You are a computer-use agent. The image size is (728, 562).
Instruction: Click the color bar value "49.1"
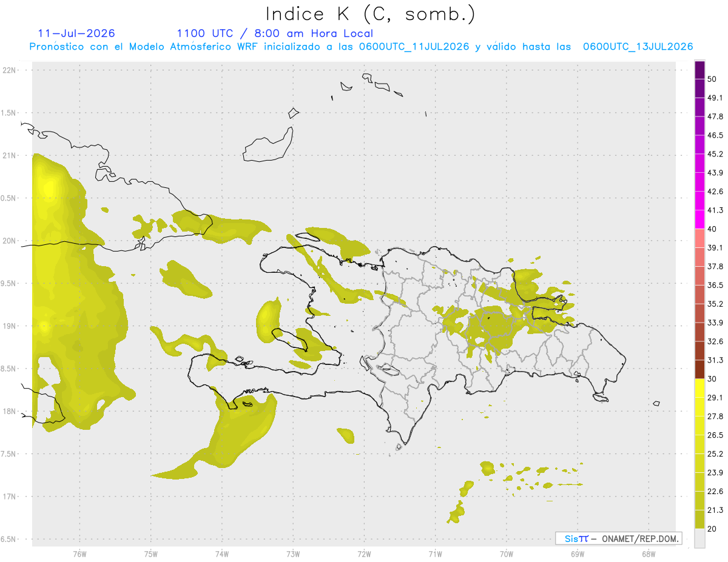pos(715,98)
